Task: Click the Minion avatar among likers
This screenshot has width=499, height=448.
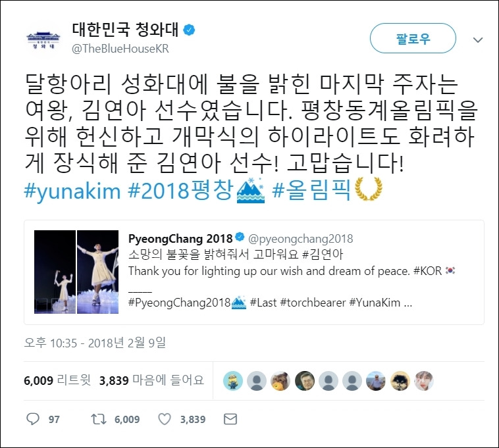Action: click(x=233, y=380)
